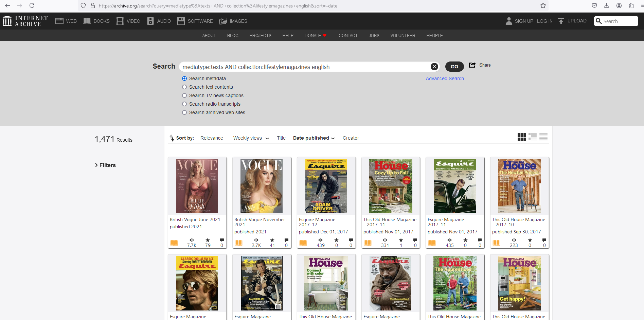Click the favorites star on British Vogue June 2021
Image resolution: width=644 pixels, height=320 pixels.
coord(208,240)
